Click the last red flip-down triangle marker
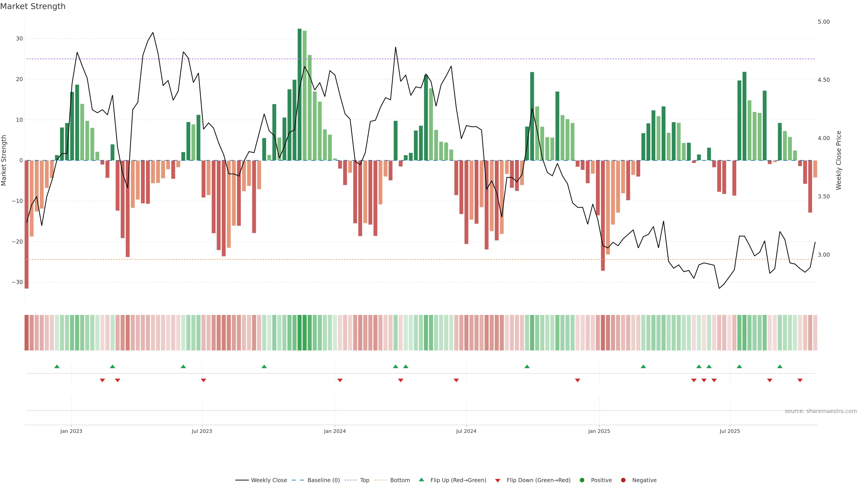The width and height of the screenshot is (868, 488). tap(800, 380)
